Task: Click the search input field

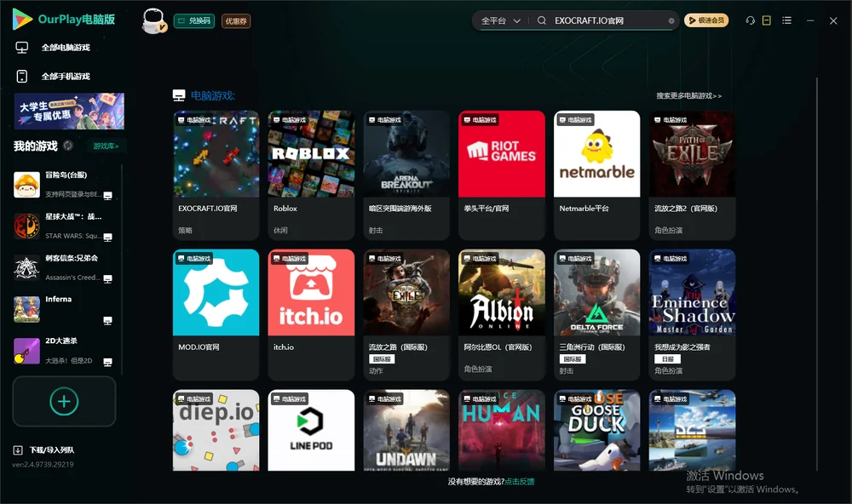Action: tap(610, 20)
